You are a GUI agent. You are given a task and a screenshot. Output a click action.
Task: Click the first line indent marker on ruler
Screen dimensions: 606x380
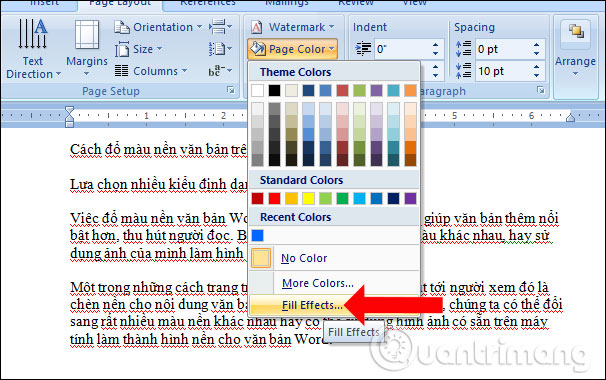[x=70, y=111]
